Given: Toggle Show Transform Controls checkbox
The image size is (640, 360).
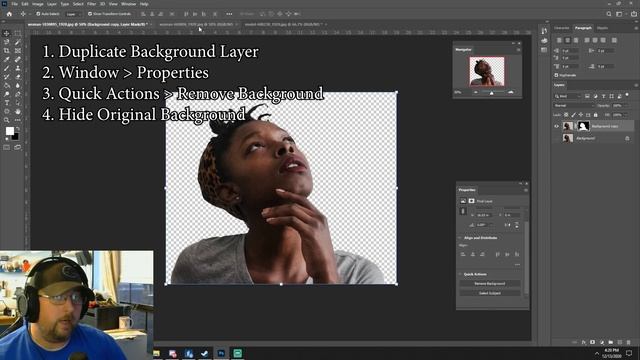Looking at the screenshot, I should click(90, 14).
